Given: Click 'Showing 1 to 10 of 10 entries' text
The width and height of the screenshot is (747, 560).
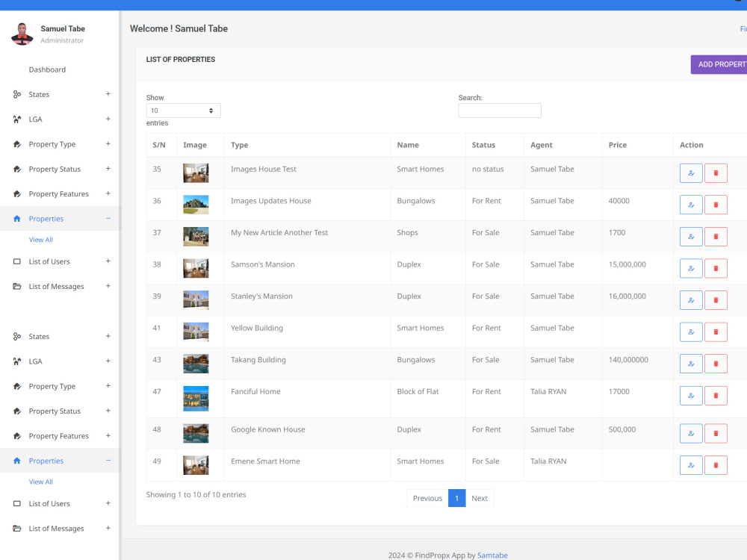Looking at the screenshot, I should click(196, 495).
